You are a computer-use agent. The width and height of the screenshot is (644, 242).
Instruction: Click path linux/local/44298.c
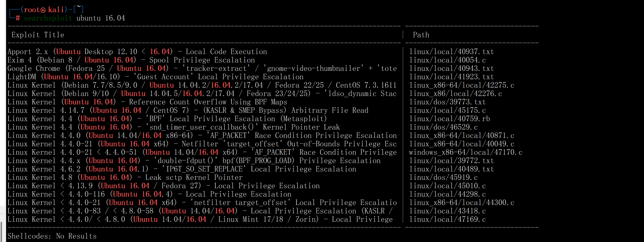tap(447, 194)
